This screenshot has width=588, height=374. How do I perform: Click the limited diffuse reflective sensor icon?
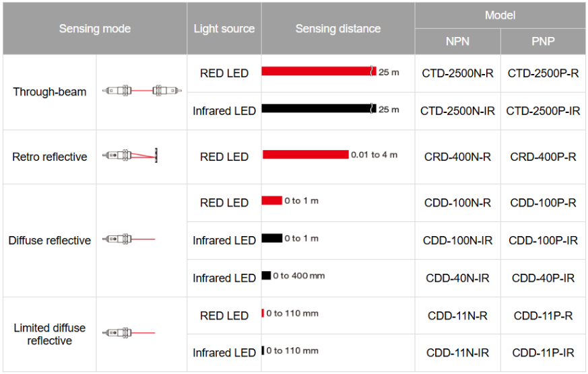click(x=129, y=332)
